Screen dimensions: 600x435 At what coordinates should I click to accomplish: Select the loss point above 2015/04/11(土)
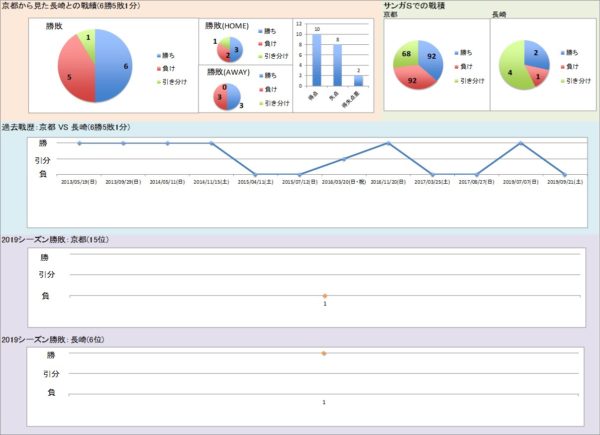coord(256,174)
